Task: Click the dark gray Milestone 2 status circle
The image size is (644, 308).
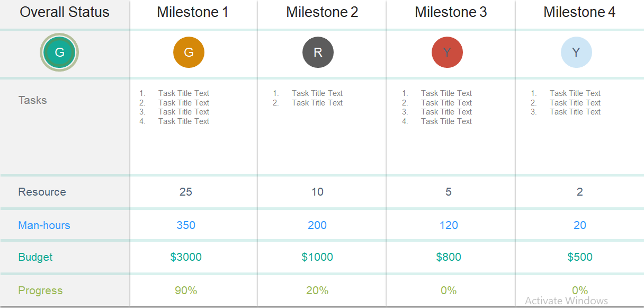Action: coord(318,52)
